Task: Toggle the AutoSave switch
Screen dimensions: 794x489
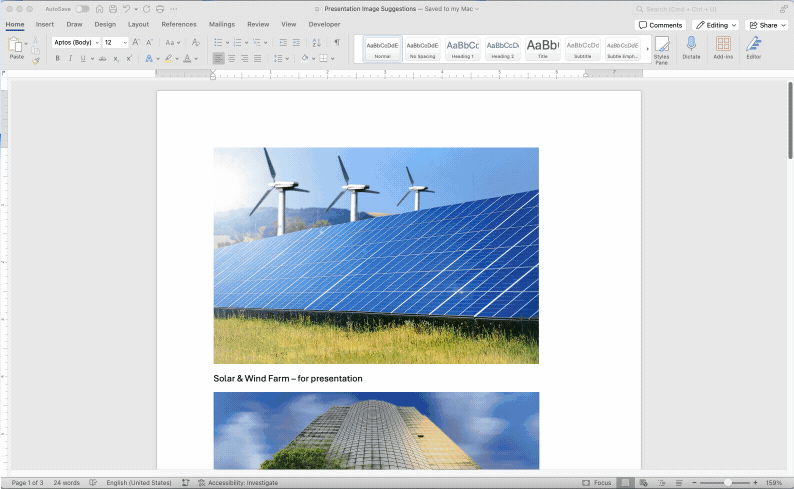Action: (x=82, y=9)
